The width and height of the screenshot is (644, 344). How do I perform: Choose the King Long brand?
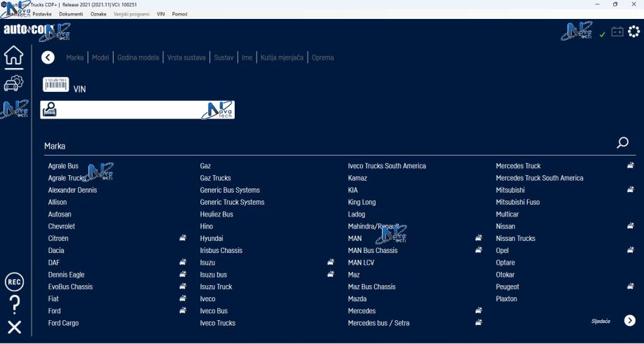click(362, 202)
